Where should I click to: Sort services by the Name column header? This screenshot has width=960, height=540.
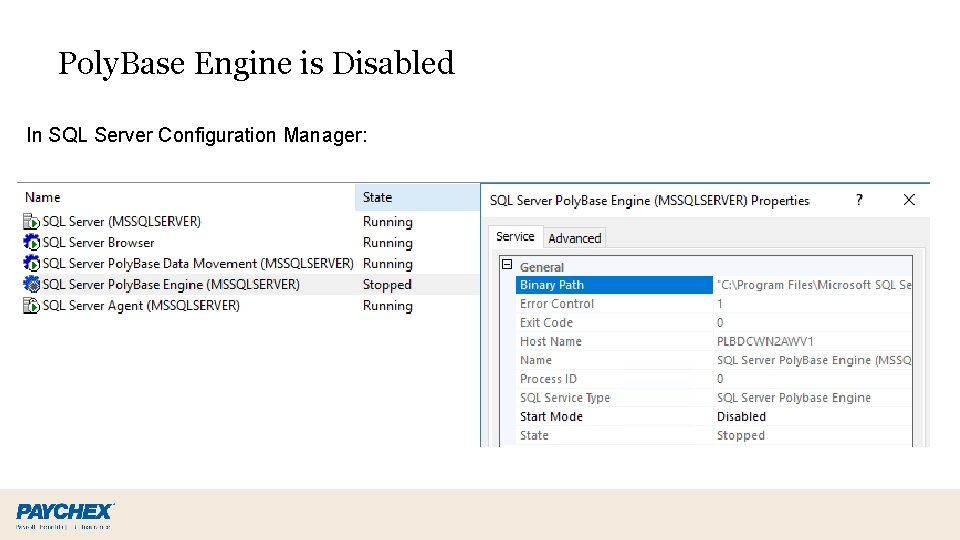(187, 197)
